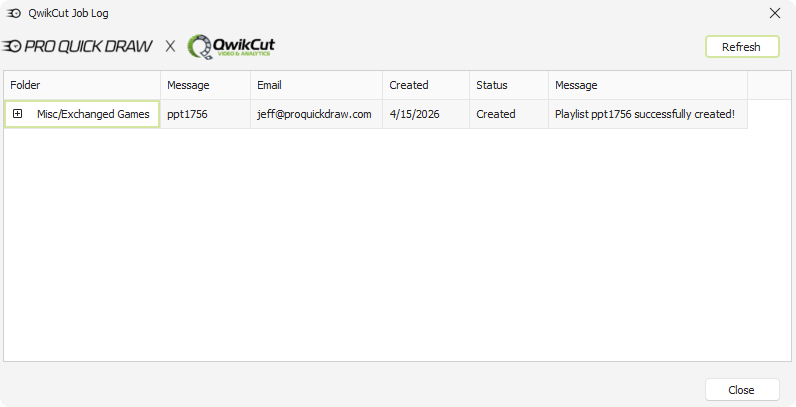Image resolution: width=796 pixels, height=407 pixels.
Task: Sort by the Created column header
Action: 425,85
